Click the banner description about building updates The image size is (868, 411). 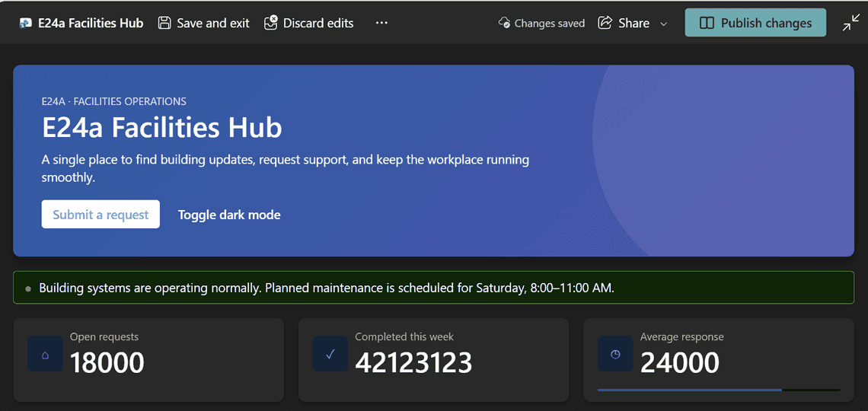pyautogui.click(x=286, y=169)
